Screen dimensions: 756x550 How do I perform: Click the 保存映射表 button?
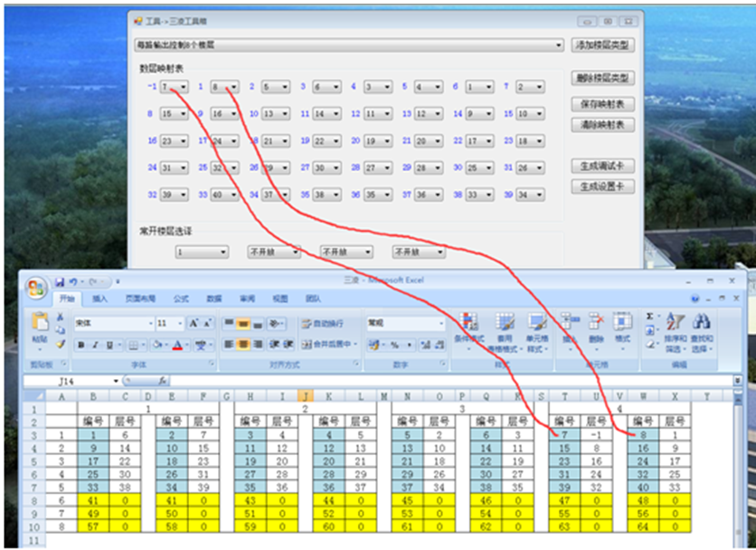[602, 104]
